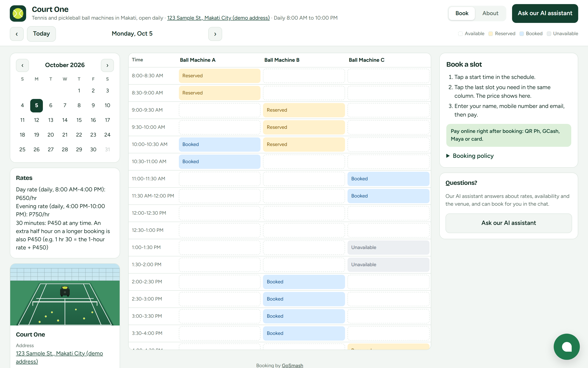Select October 30 in the calendar
The width and height of the screenshot is (588, 368).
93,149
